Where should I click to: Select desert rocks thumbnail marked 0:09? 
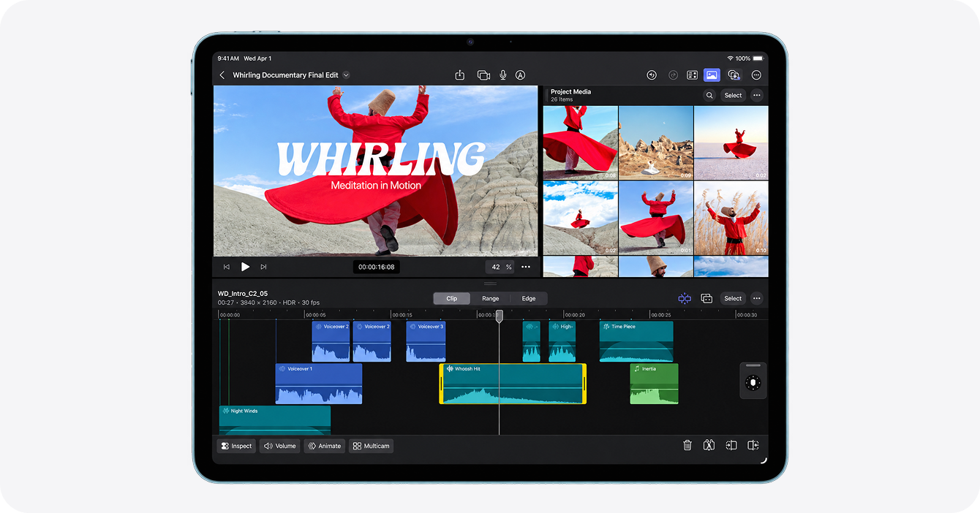tap(656, 142)
